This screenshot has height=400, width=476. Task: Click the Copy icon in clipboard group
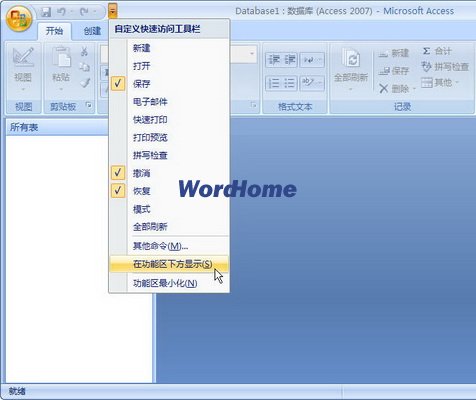coord(84,67)
